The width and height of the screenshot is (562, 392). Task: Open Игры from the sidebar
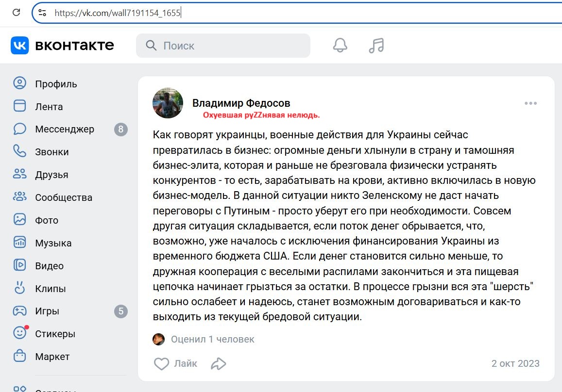pyautogui.click(x=47, y=311)
